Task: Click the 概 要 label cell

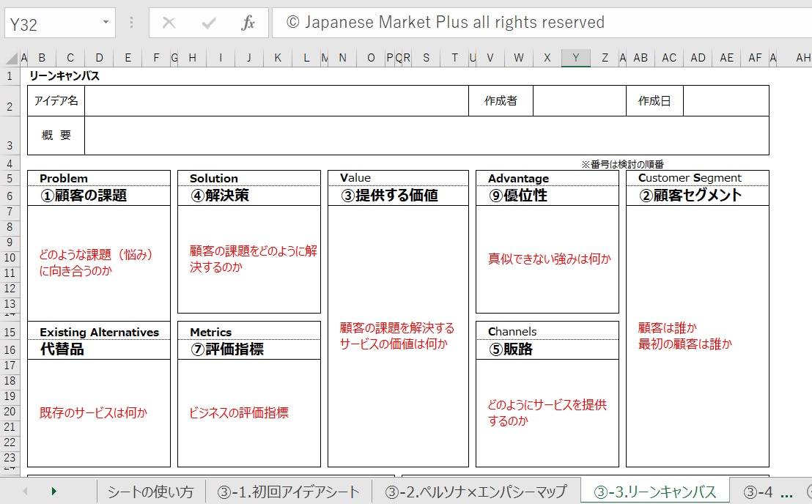Action: point(56,135)
